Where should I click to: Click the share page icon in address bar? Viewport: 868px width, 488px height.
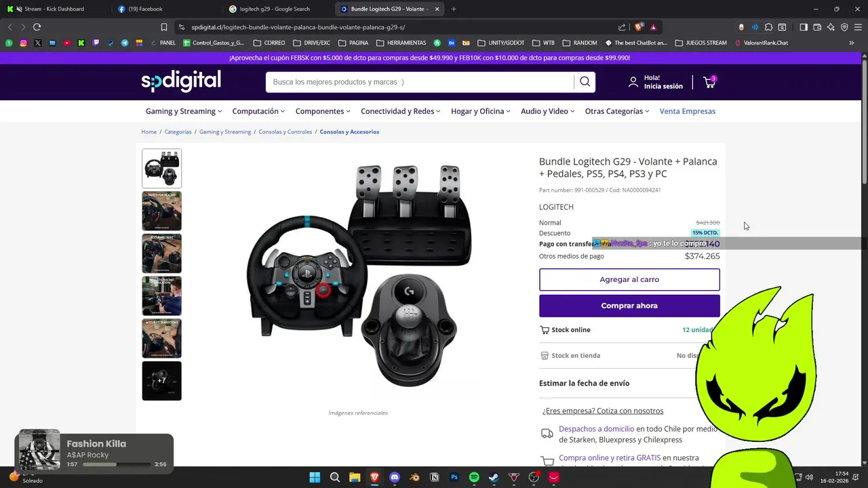622,27
